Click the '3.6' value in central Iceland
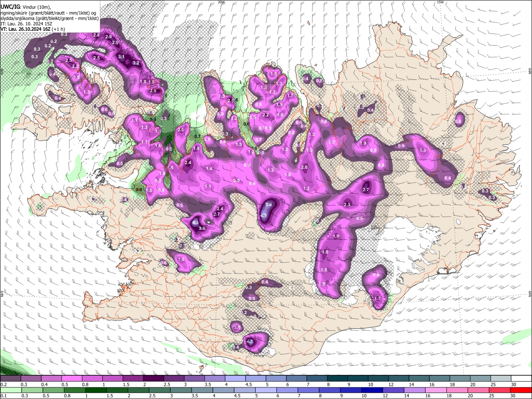 click(268, 204)
